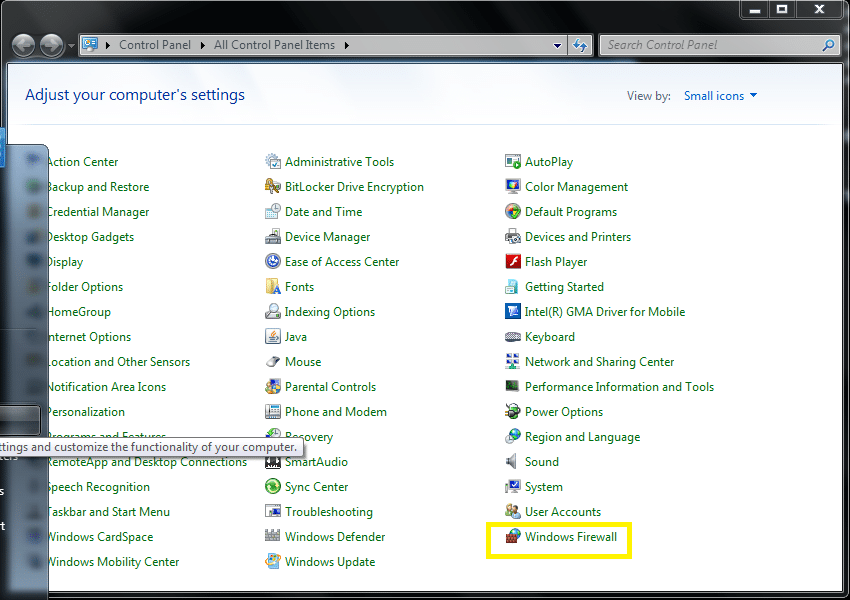Viewport: 850px width, 600px height.
Task: Open the Intel(R) GMA Driver icon
Action: click(513, 311)
